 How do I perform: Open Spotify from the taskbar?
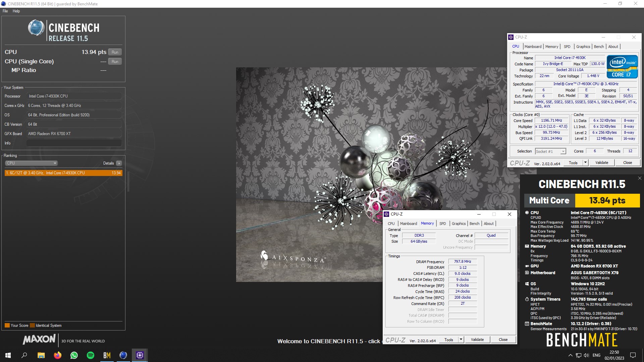91,355
